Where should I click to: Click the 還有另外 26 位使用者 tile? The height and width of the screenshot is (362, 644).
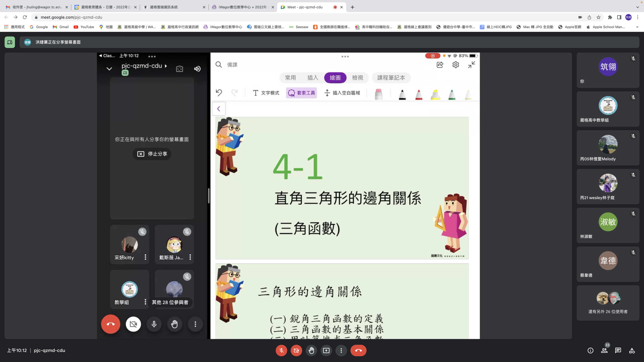tap(608, 303)
